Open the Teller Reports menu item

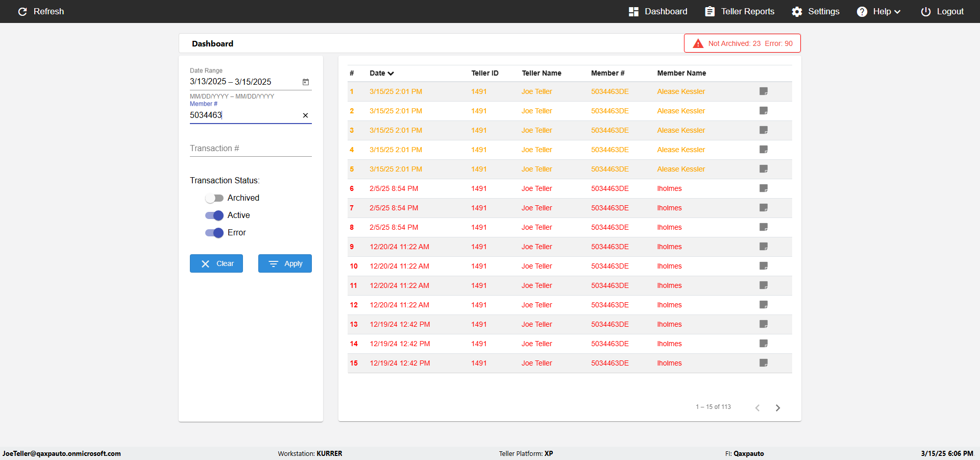coord(740,11)
